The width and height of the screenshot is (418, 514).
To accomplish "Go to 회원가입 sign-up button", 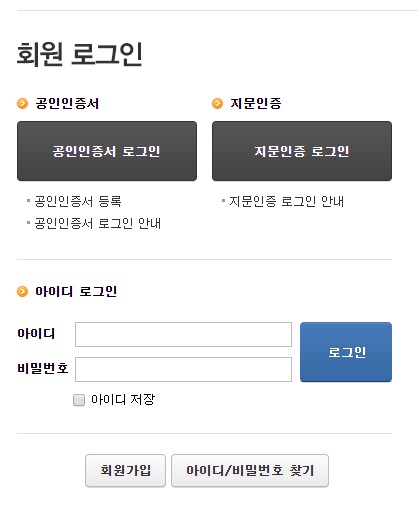I will pyautogui.click(x=125, y=470).
